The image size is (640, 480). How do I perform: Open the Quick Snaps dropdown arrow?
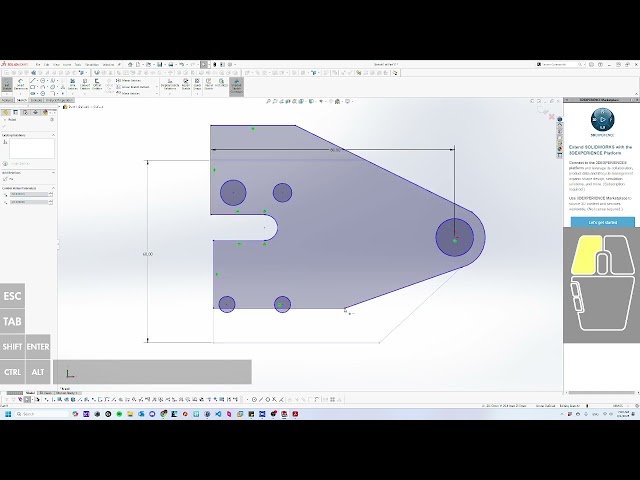[x=197, y=94]
